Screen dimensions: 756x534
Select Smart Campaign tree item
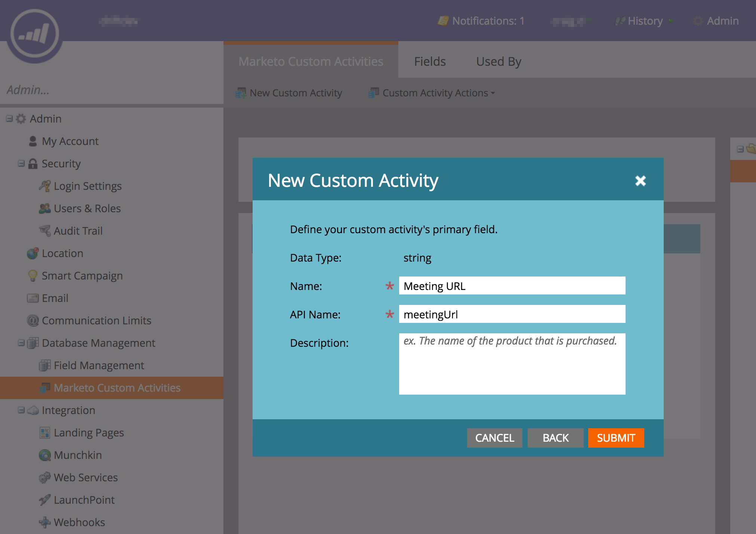click(82, 276)
